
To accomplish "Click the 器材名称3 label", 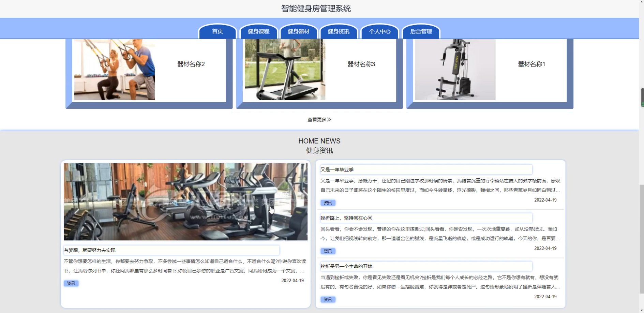I will tap(361, 64).
